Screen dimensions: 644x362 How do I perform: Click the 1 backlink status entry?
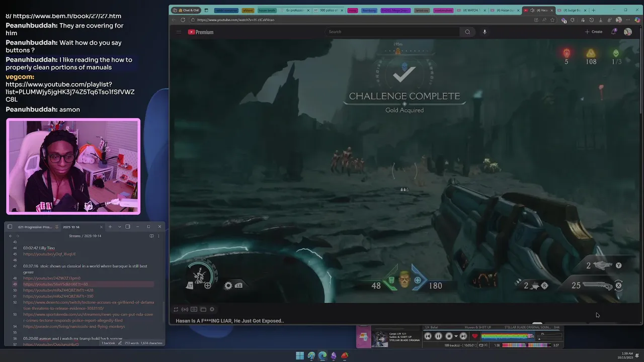click(109, 343)
